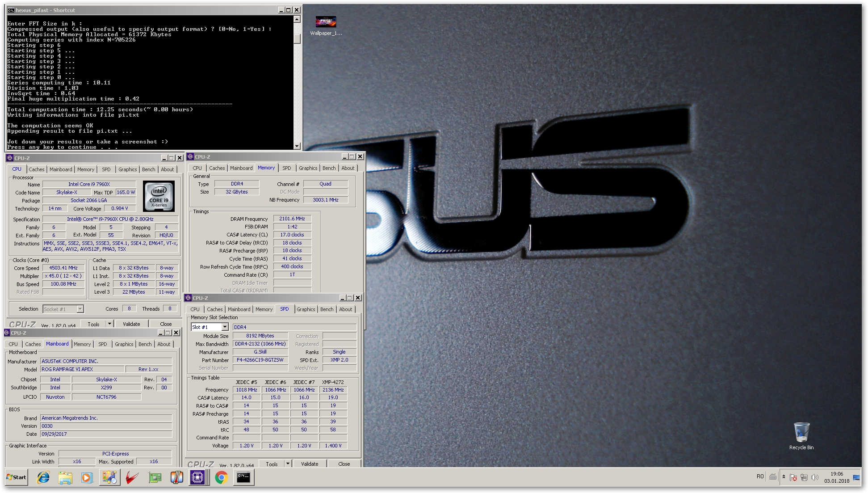The image size is (868, 493).
Task: Expand Tools dropdown arrow in processor window
Action: coord(109,324)
